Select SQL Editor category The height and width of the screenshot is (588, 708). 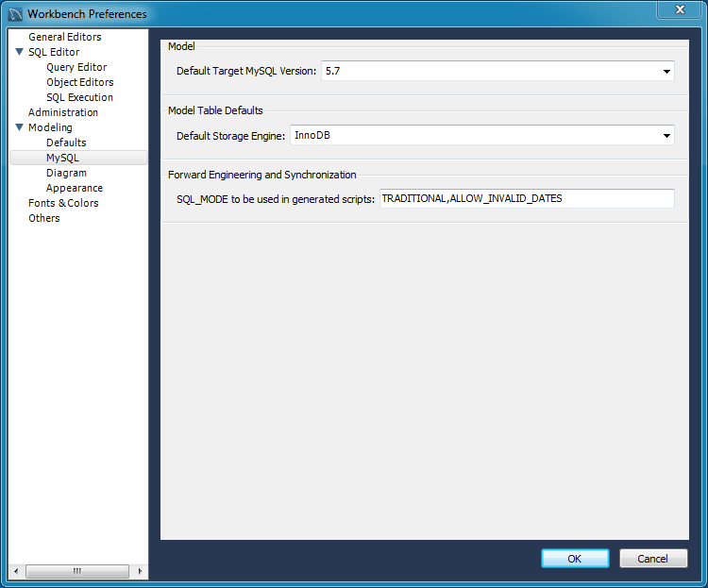54,52
